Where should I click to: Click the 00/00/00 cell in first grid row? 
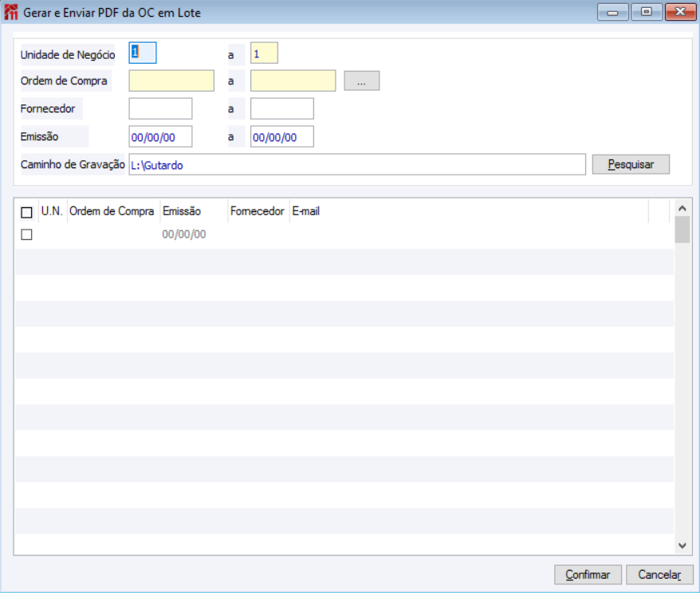coord(184,234)
